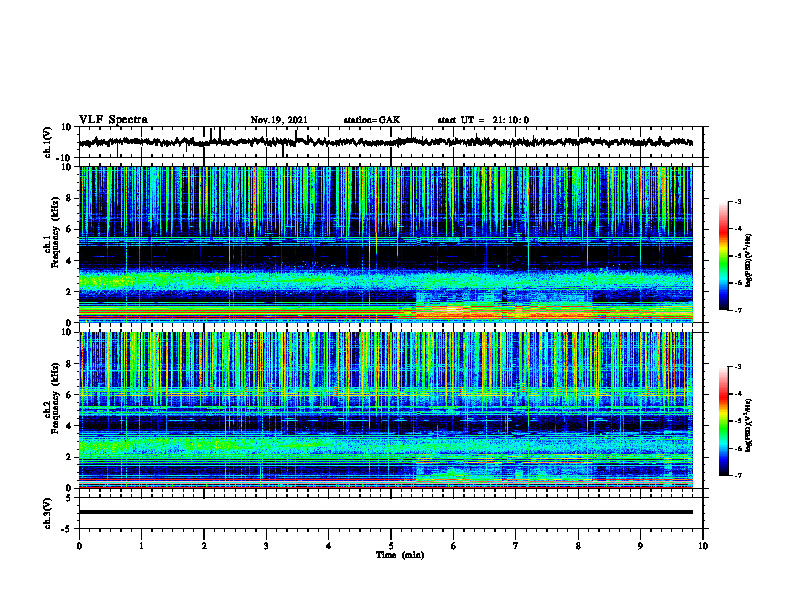Click time axis tick label '2'
Image resolution: width=792 pixels, height=612 pixels.
(x=204, y=546)
